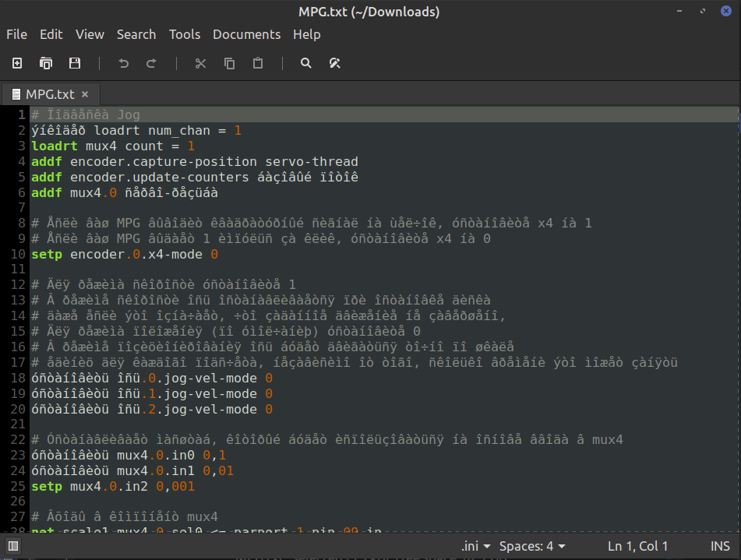Click line 5 'addf encoder.update-counters'

pos(140,178)
